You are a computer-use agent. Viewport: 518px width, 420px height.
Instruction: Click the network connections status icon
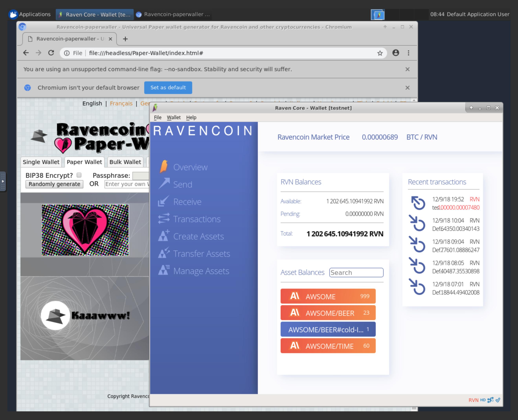(x=490, y=400)
